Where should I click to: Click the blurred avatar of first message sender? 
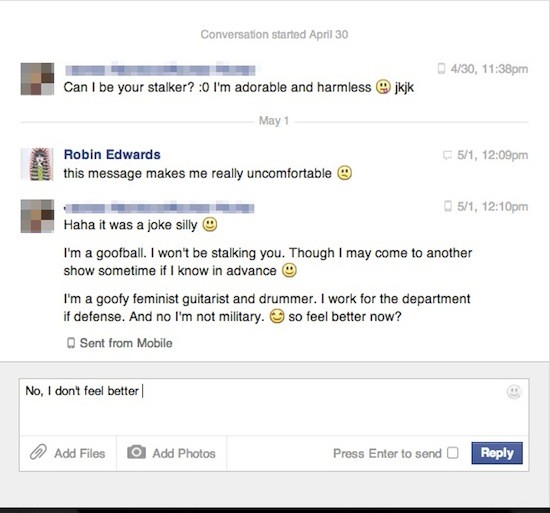pyautogui.click(x=38, y=79)
